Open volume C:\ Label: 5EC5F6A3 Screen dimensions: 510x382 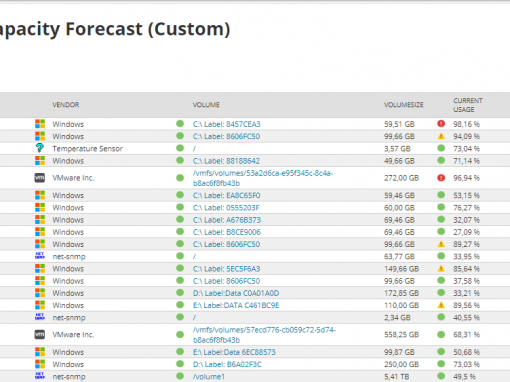coord(226,269)
